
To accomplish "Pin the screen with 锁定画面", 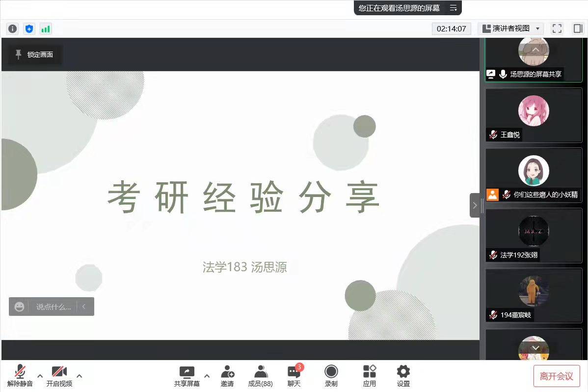I will click(34, 55).
